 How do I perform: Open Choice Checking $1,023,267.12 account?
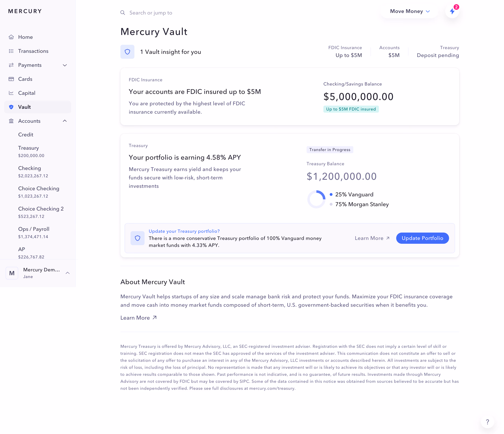point(39,192)
